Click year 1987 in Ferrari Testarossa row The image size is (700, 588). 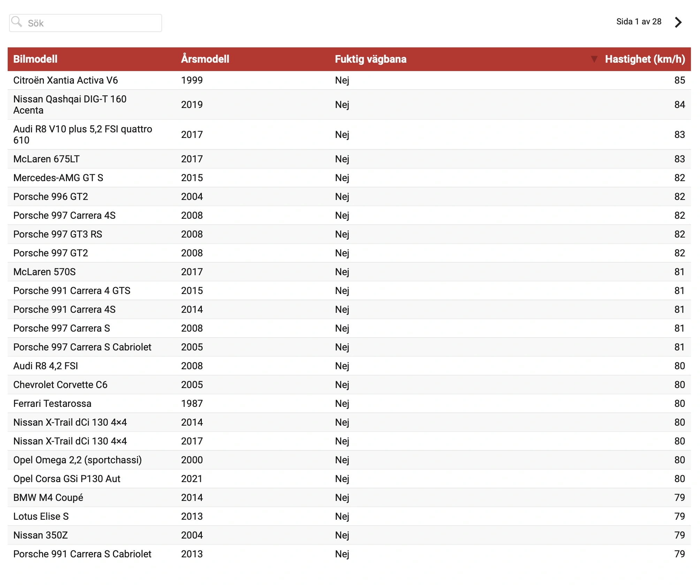(192, 404)
